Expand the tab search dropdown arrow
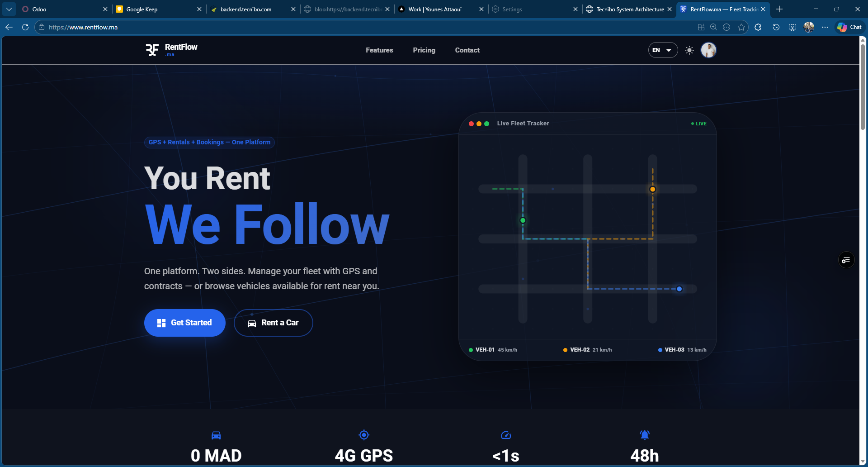868x467 pixels. click(x=9, y=9)
